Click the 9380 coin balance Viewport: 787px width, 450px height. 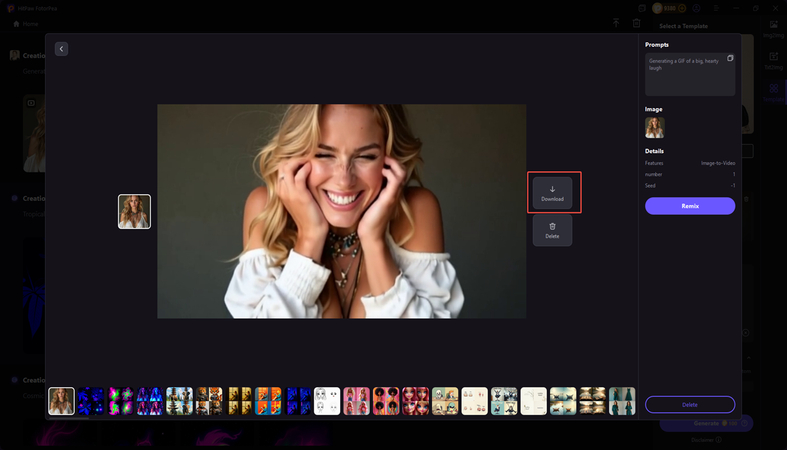[669, 8]
